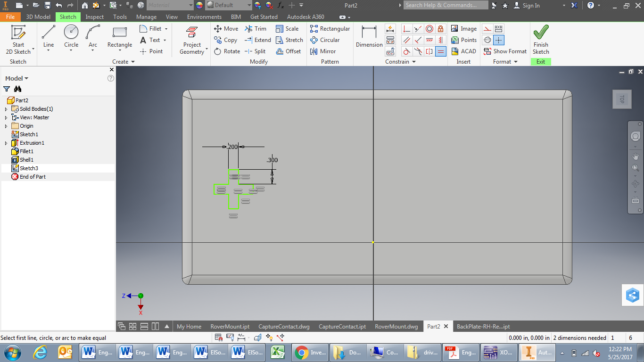
Task: Use the Mirror pattern tool
Action: (x=322, y=51)
